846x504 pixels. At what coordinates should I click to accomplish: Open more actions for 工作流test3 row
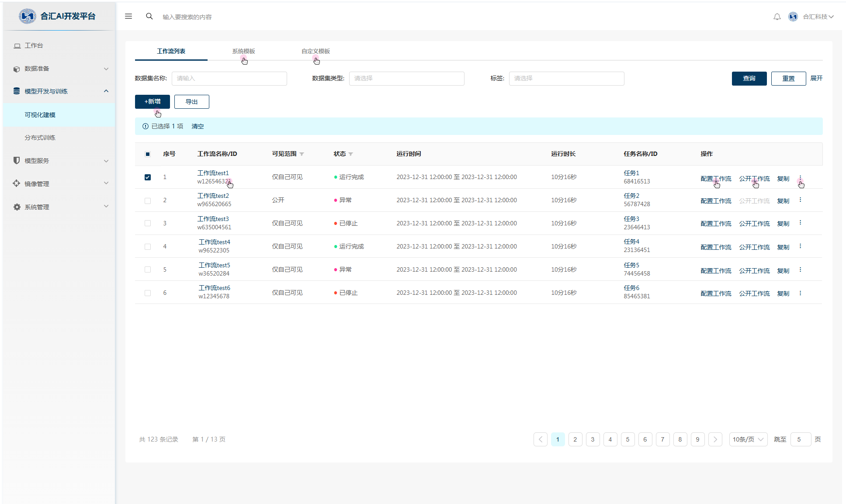[800, 223]
